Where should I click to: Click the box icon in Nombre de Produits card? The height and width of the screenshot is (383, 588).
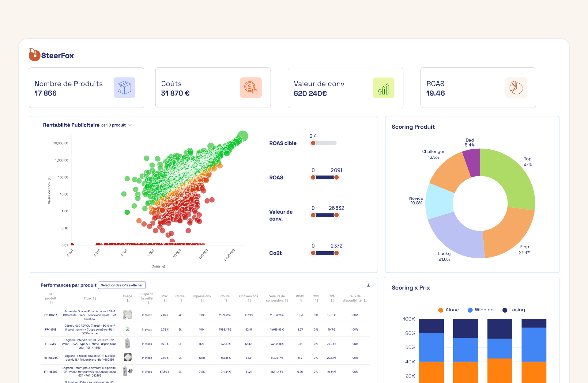124,88
